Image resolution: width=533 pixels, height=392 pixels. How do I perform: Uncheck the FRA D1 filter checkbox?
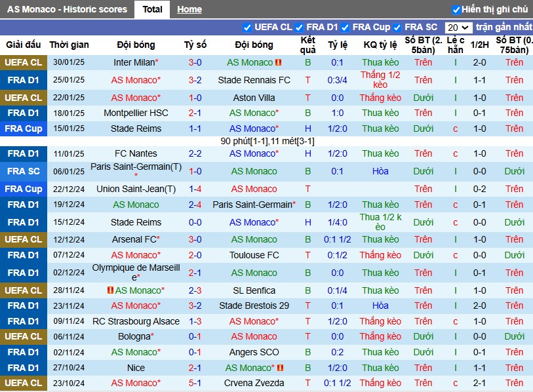pyautogui.click(x=299, y=28)
